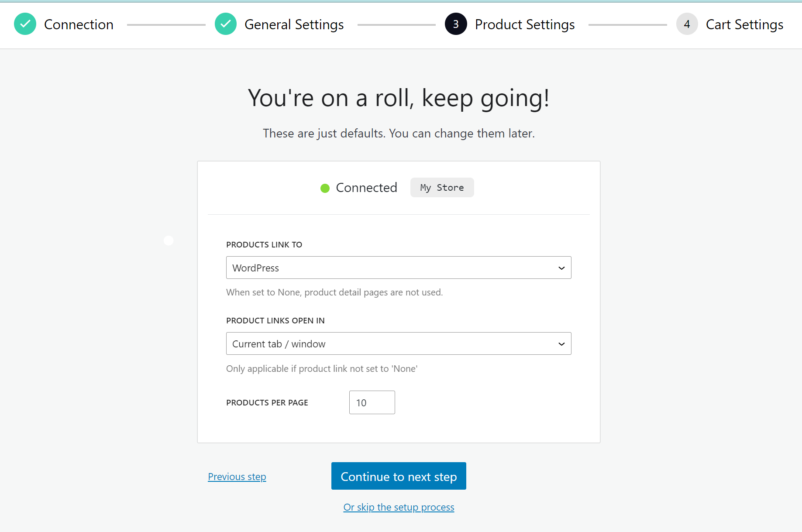Click the My Store badge
Screen dimensions: 802x532
click(442, 188)
